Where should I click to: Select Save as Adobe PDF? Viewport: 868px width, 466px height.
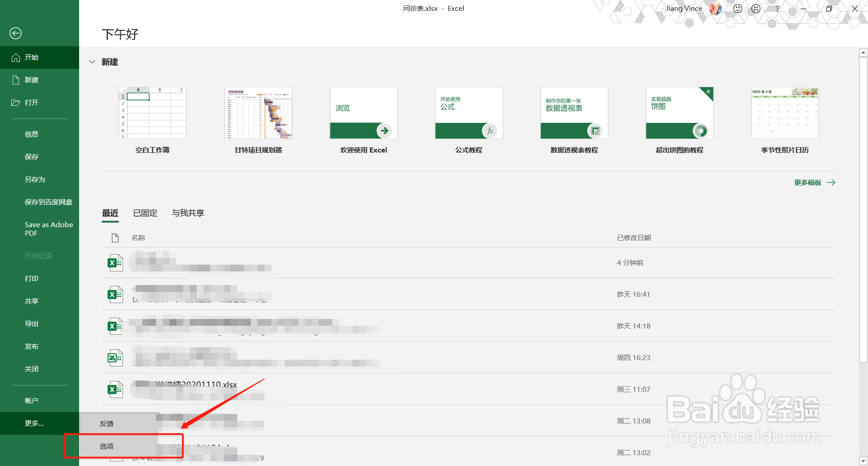(39, 229)
